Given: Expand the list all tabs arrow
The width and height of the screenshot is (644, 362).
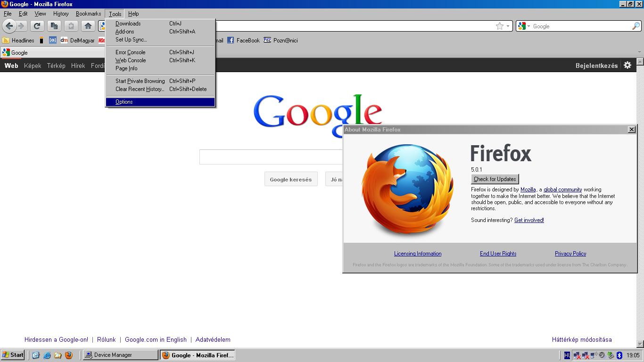Looking at the screenshot, I should [639, 52].
